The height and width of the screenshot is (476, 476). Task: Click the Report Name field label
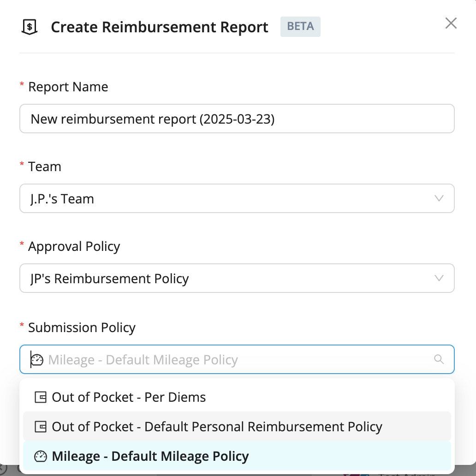(x=68, y=87)
